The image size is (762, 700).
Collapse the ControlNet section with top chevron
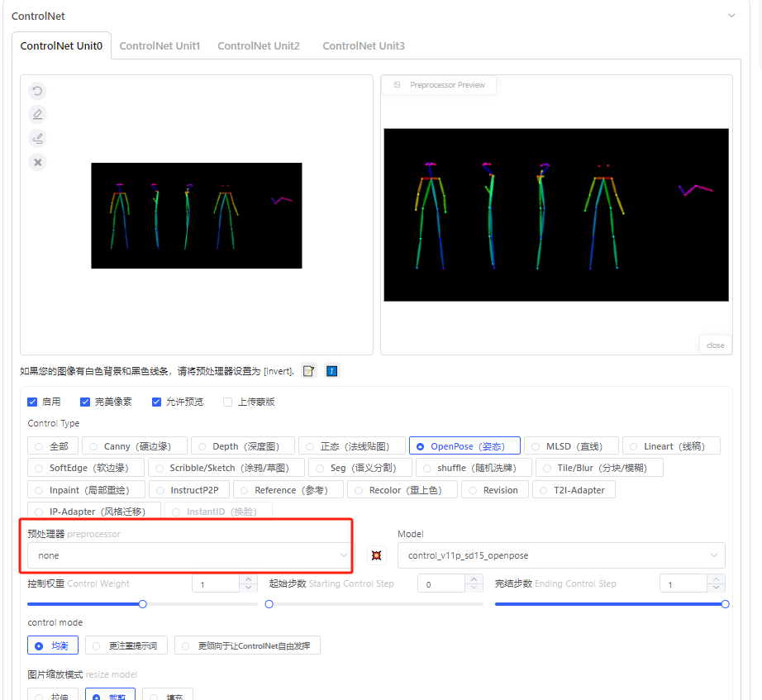731,16
